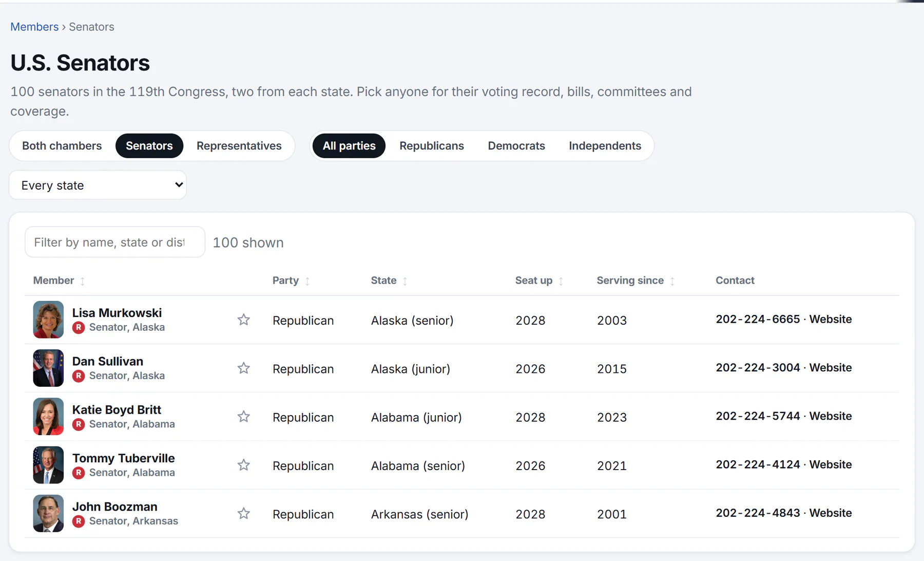Click phone number 202-224-3004
Viewport: 924px width, 561px height.
click(x=758, y=367)
